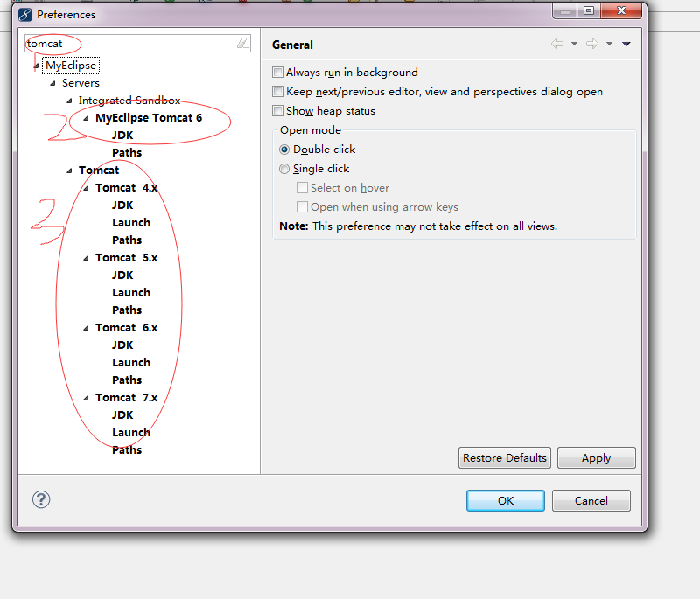This screenshot has width=700, height=599.
Task: Open the Tomcat 5.x preferences page
Action: pos(126,258)
